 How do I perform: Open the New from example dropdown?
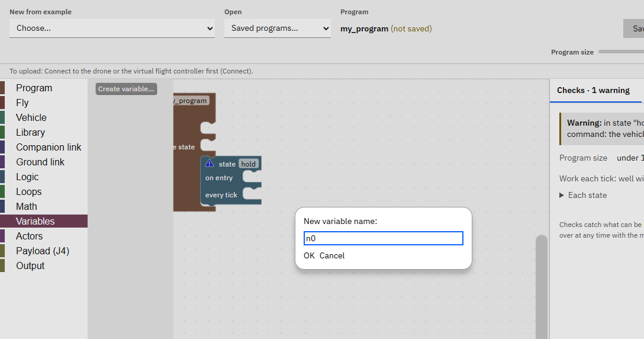(x=112, y=28)
